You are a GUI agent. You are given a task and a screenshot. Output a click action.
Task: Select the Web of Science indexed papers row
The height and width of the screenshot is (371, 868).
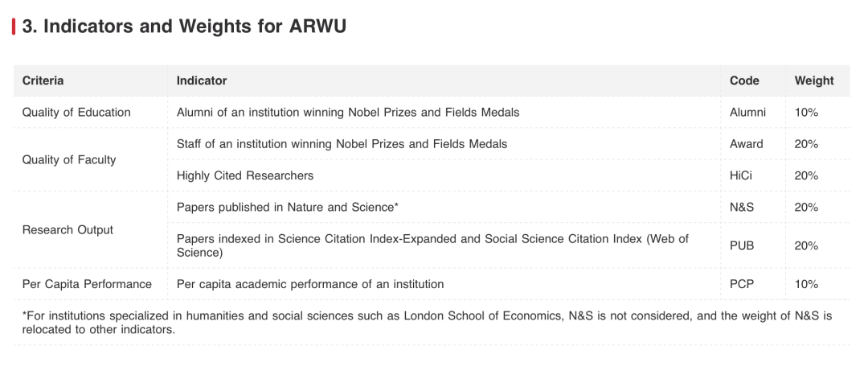pos(432,245)
